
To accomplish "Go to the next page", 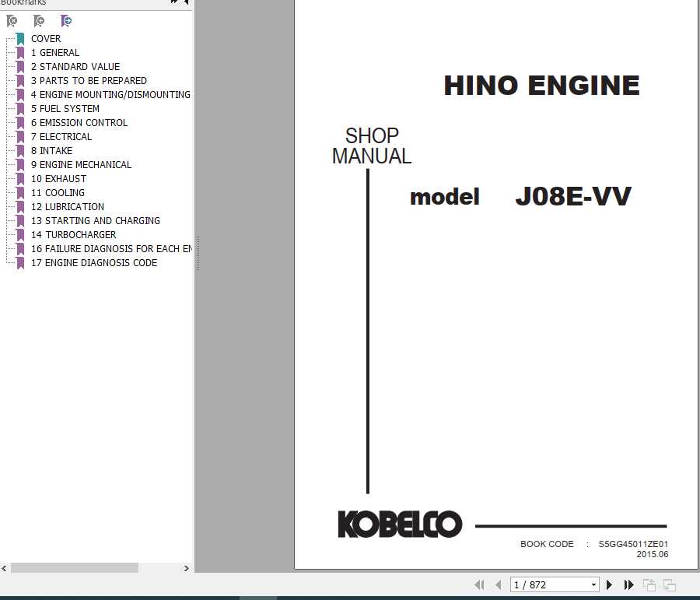I will click(609, 584).
